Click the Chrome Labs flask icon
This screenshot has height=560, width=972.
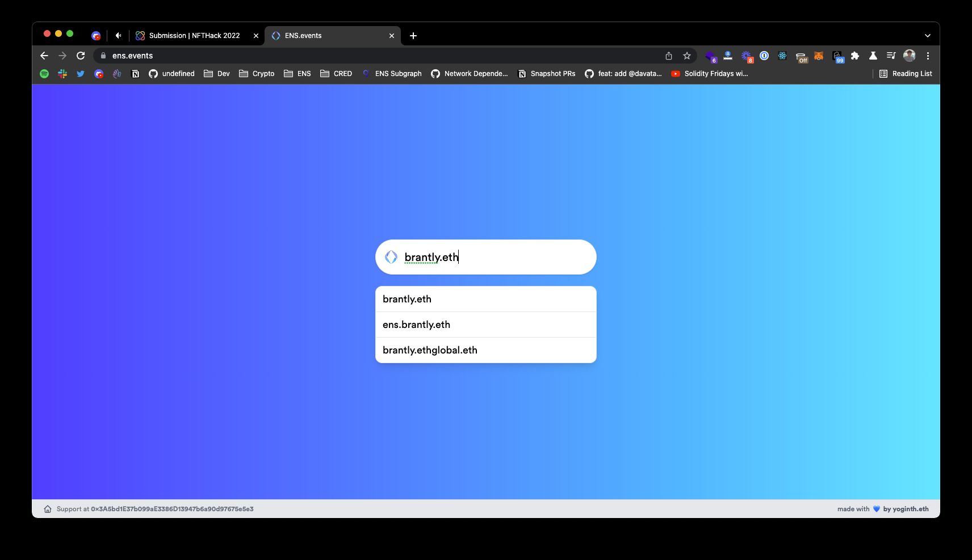873,56
